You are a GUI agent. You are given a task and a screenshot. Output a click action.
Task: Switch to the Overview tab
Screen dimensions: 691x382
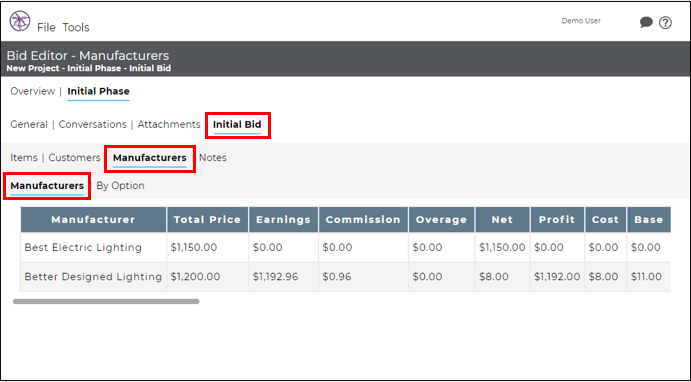[x=33, y=91]
